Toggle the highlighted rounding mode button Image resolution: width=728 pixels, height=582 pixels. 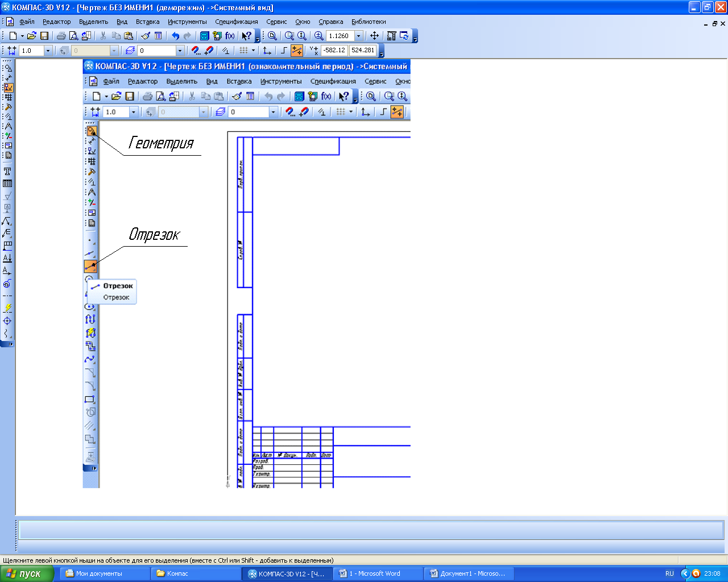(x=297, y=51)
